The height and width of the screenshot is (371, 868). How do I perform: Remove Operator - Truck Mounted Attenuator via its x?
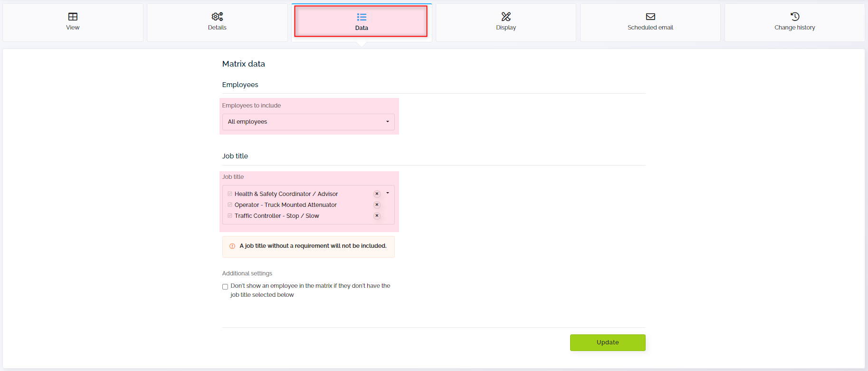click(x=377, y=205)
